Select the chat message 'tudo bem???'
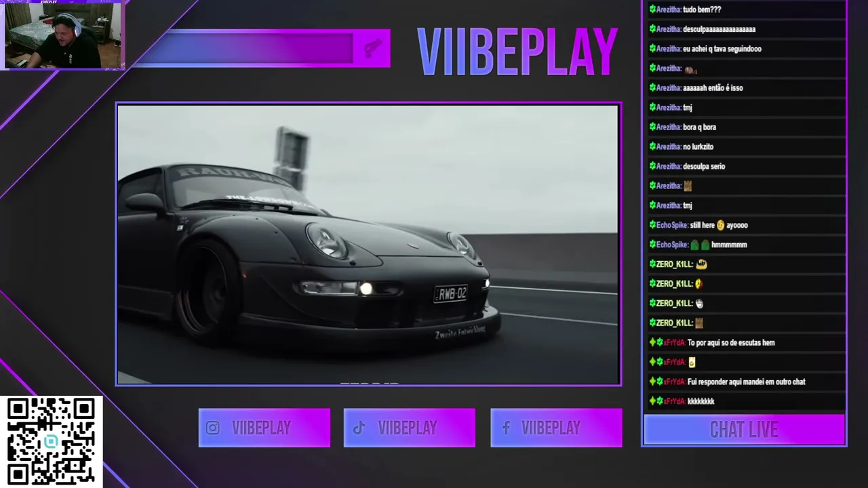 (x=702, y=9)
